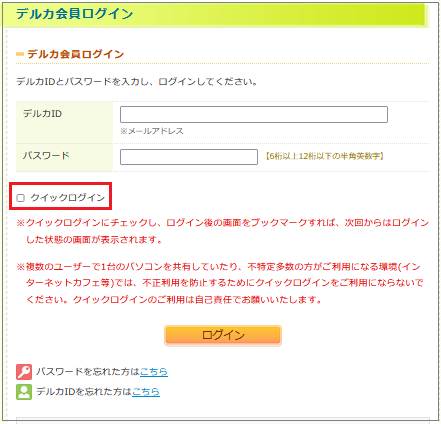Click the red shared-computer warning paragraph
Screen dimensions: 441x424
click(x=220, y=283)
